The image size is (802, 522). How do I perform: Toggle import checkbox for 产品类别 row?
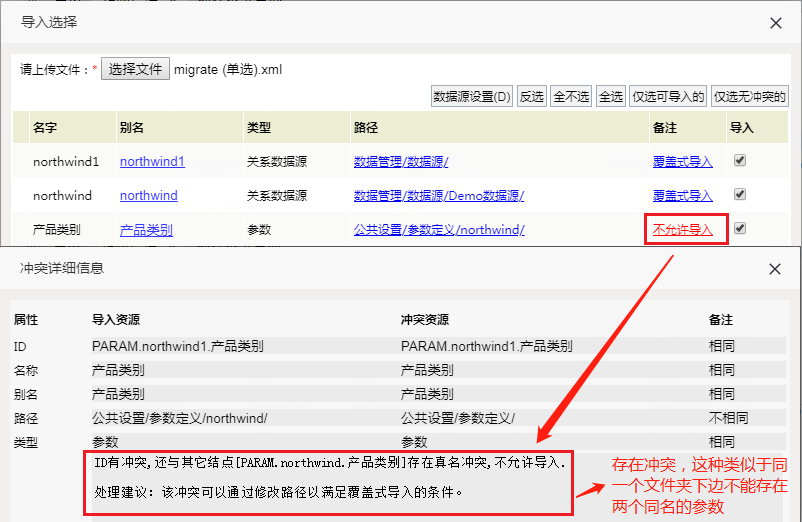click(x=740, y=228)
